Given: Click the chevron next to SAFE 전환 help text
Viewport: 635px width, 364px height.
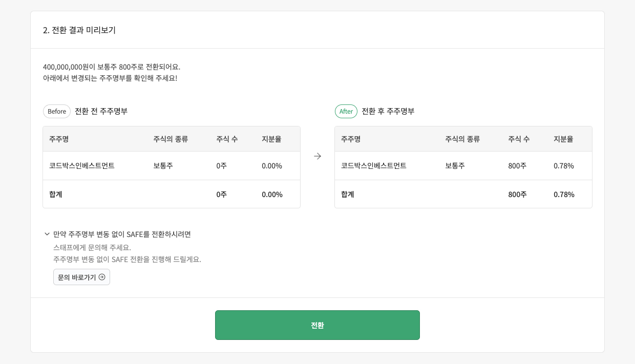Looking at the screenshot, I should (x=47, y=234).
